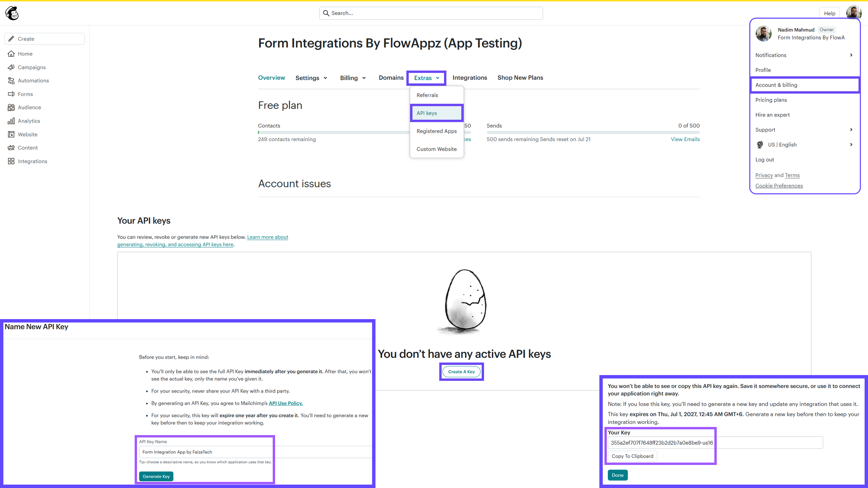
Task: Open the profile avatar in top bar
Action: click(x=854, y=13)
